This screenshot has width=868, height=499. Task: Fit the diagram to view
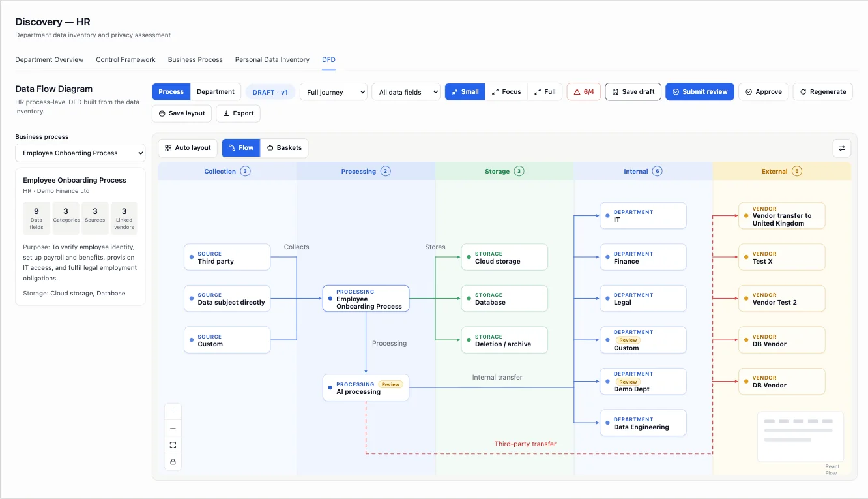173,445
